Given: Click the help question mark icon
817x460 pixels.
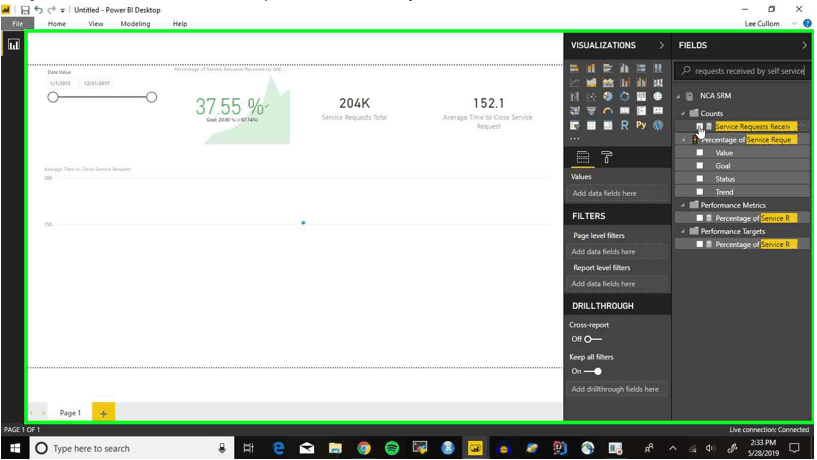Looking at the screenshot, I should (x=807, y=23).
